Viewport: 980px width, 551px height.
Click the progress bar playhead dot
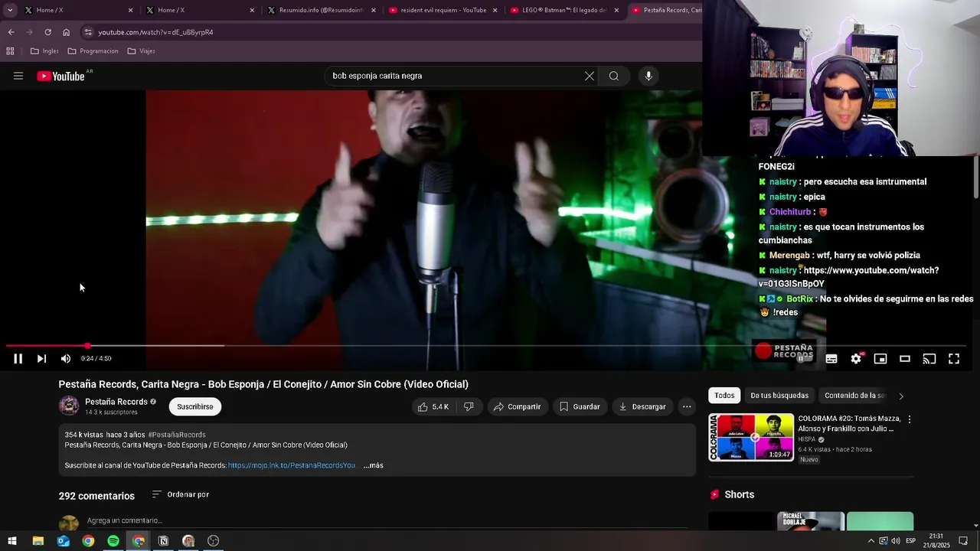pyautogui.click(x=87, y=346)
